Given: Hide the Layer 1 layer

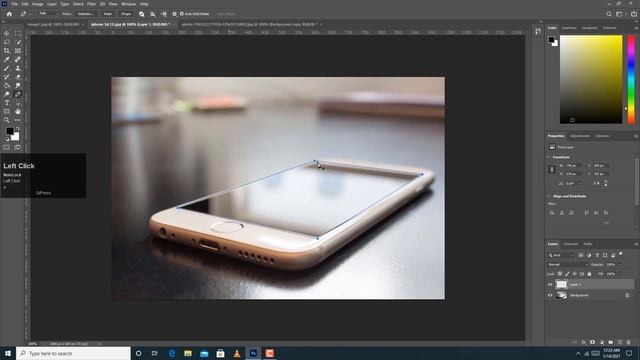Looking at the screenshot, I should (x=550, y=284).
